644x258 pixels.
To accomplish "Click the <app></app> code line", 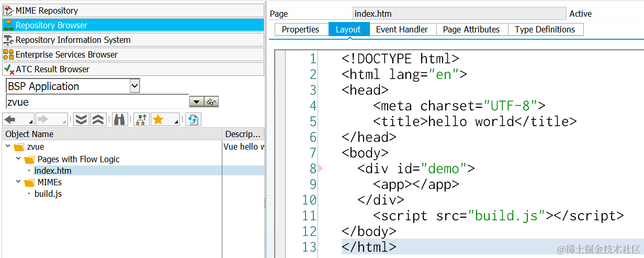I will point(416,184).
